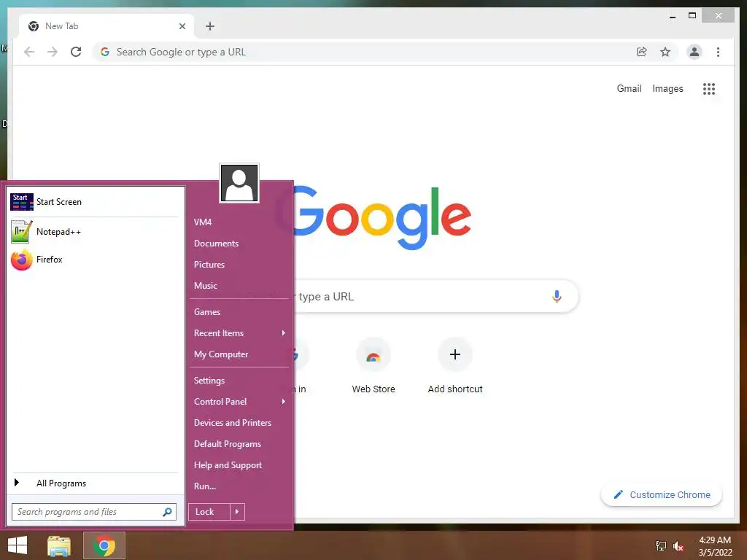Expand Control Panel submenu arrow
This screenshot has width=747, height=560.
pyautogui.click(x=284, y=402)
